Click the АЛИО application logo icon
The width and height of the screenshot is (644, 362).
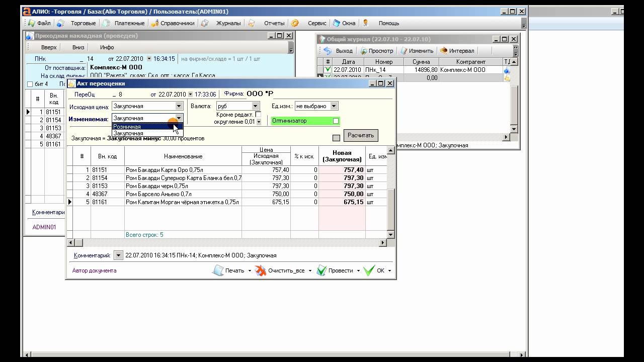[27, 11]
